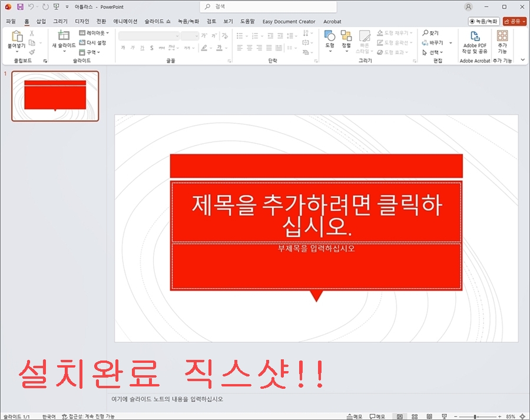Switch to the Design (디자인) tab
The image size is (530, 420).
point(82,21)
